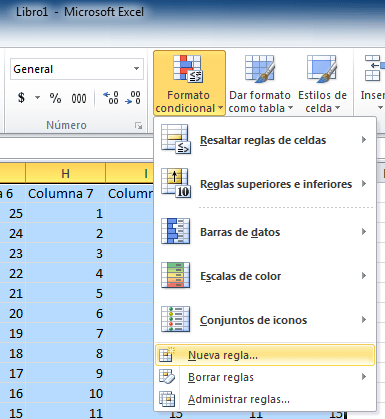385x419 pixels.
Task: Expand the dollar currency format arrow
Action: pyautogui.click(x=37, y=98)
